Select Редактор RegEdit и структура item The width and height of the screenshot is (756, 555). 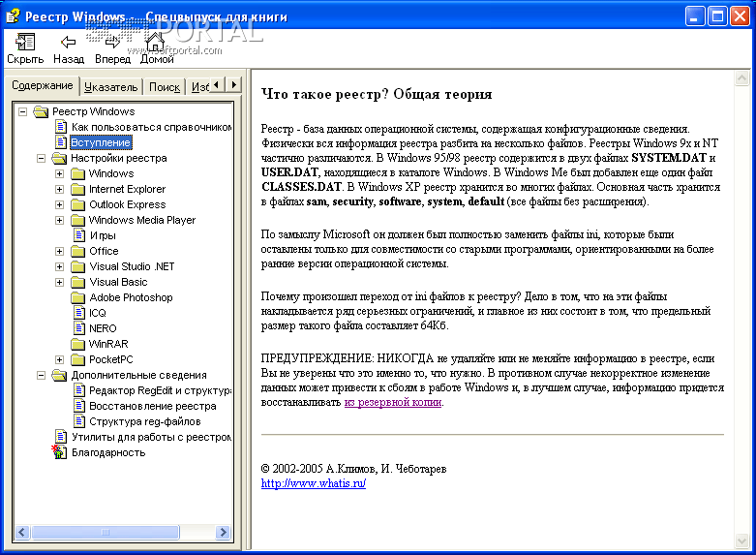point(160,390)
